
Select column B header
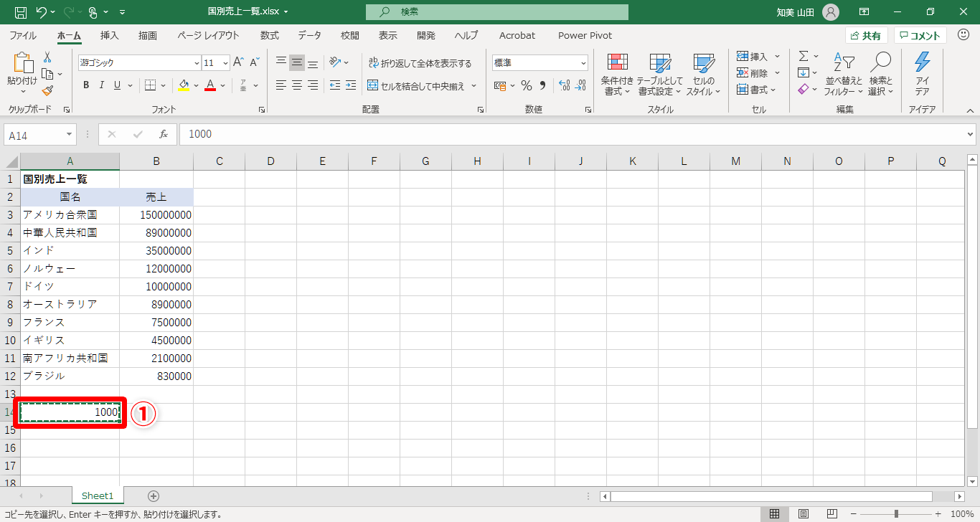[156, 161]
